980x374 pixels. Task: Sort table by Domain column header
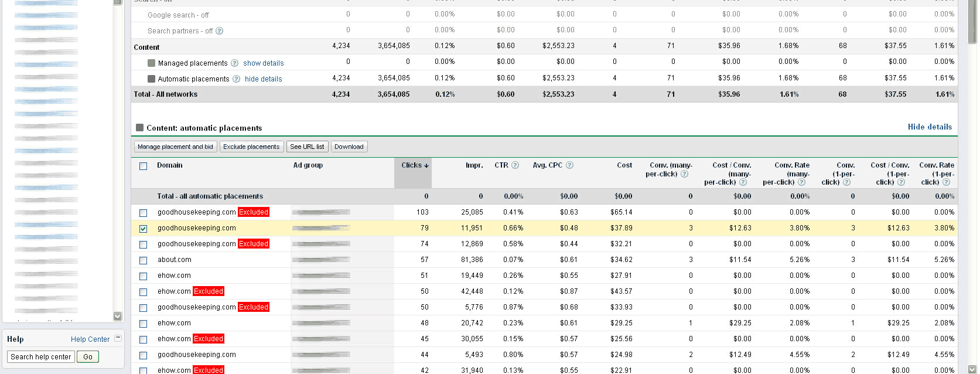click(x=170, y=165)
